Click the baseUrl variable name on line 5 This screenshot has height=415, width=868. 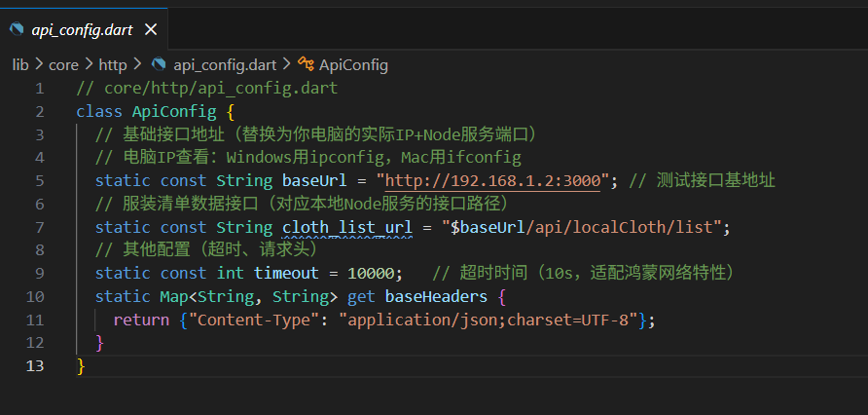pyautogui.click(x=314, y=181)
